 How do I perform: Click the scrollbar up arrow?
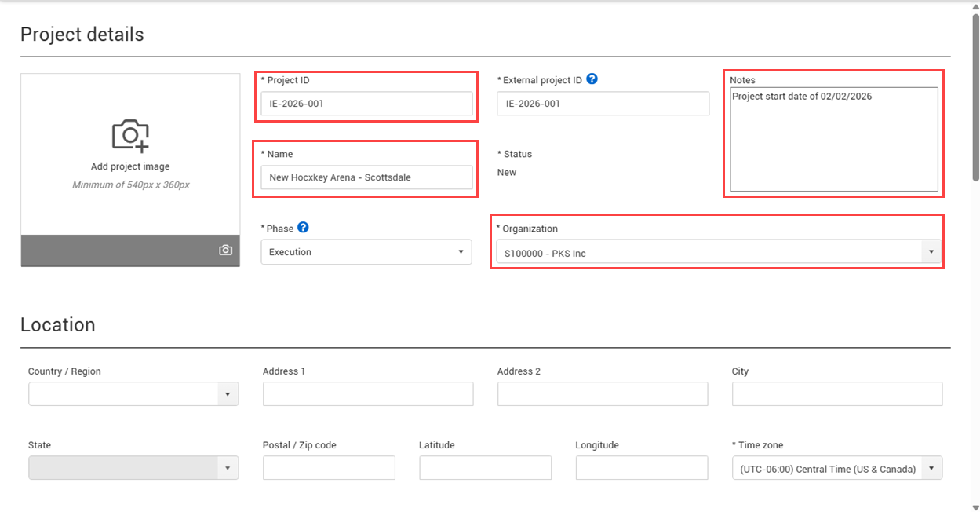click(975, 5)
